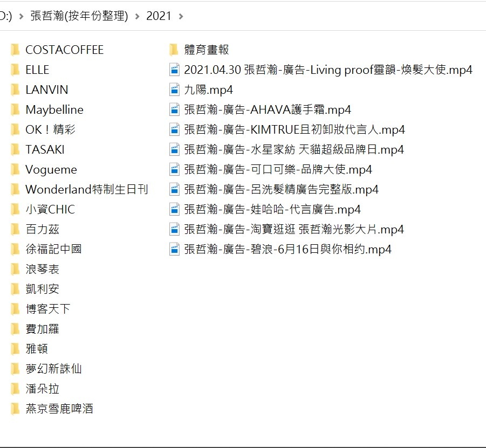Click the 淘寶逛逛 光影大片 video file icon

tap(175, 229)
